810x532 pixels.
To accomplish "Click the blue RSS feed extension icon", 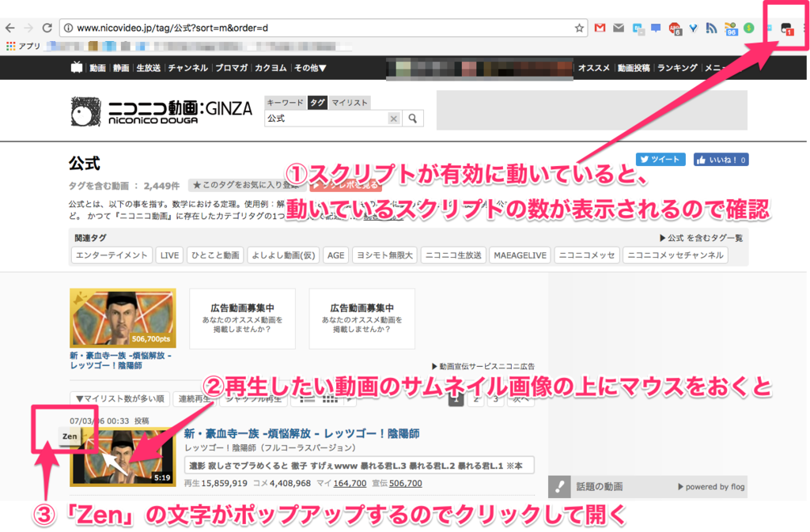I will [711, 28].
